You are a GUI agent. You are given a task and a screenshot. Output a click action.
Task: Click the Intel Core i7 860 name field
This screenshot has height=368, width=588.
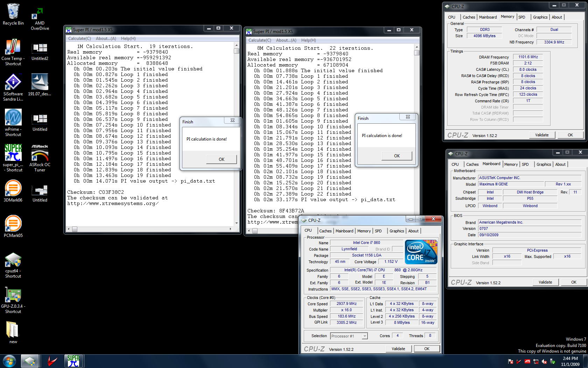point(366,243)
